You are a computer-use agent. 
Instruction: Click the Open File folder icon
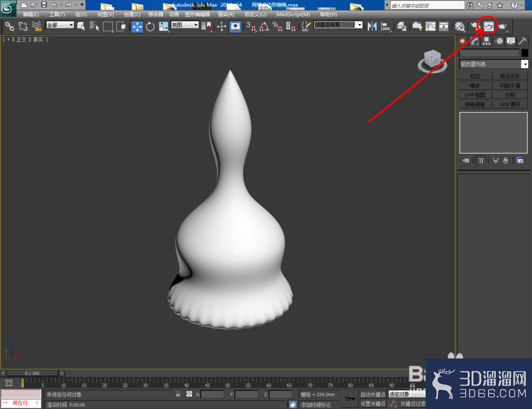point(34,5)
